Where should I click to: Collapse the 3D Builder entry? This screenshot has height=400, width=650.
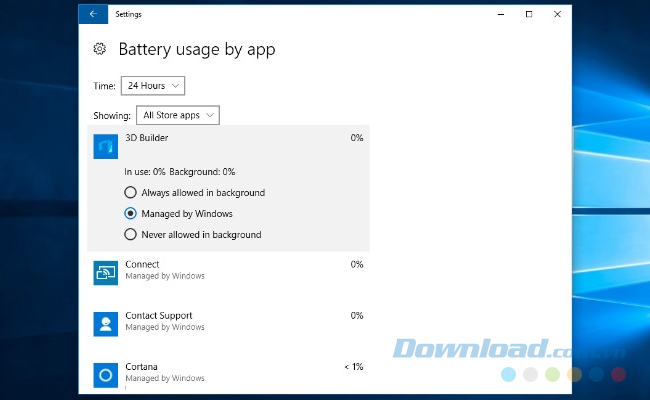coord(228,138)
